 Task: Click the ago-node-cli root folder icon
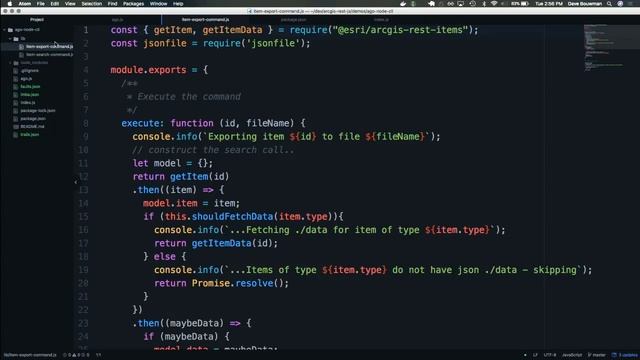[10, 30]
